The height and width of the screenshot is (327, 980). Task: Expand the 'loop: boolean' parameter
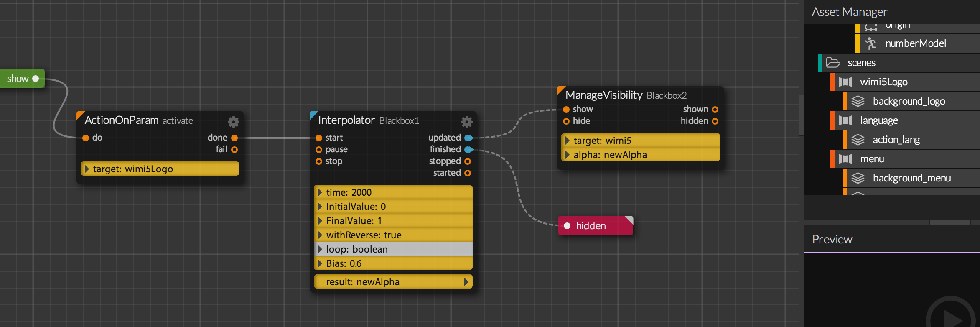pos(320,249)
